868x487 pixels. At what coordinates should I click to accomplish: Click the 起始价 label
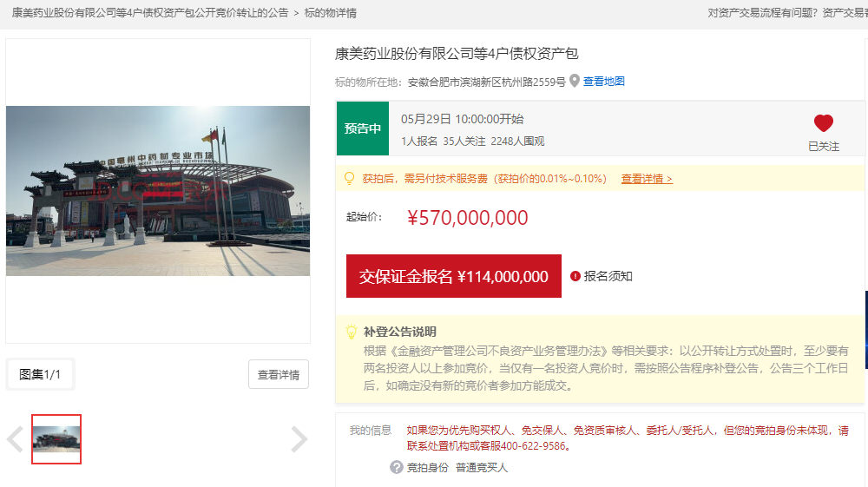365,217
